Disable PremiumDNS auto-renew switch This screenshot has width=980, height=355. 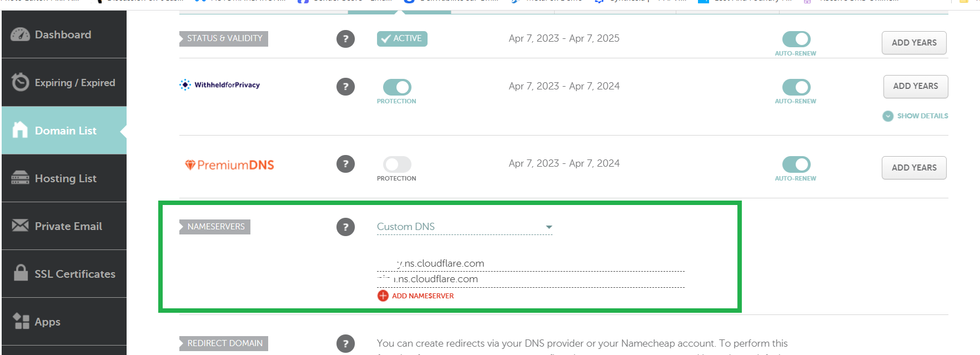pos(796,164)
